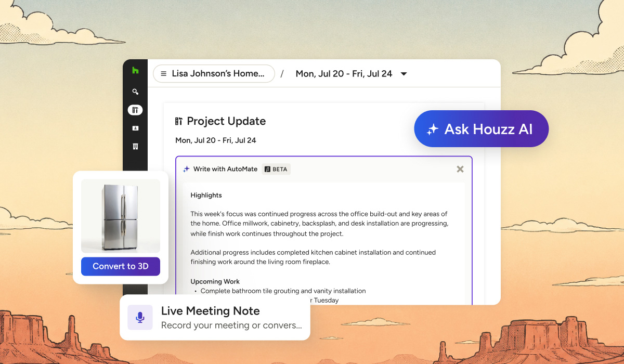Click the Highlights heading

[206, 195]
